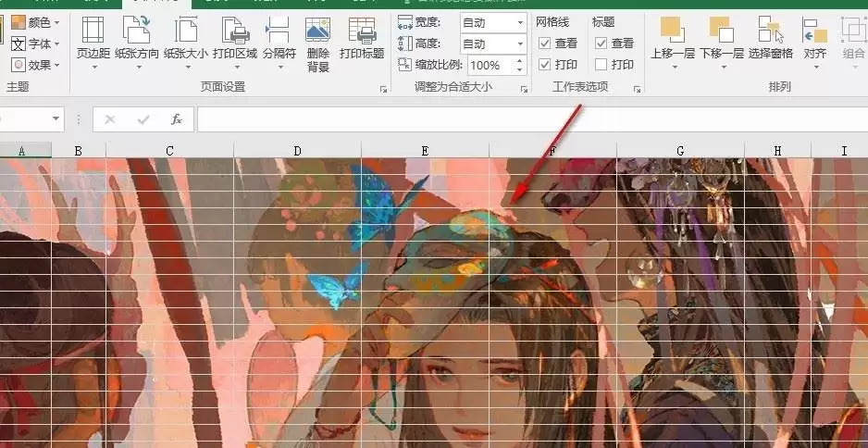Select column G header
868x448 pixels.
[x=680, y=151]
